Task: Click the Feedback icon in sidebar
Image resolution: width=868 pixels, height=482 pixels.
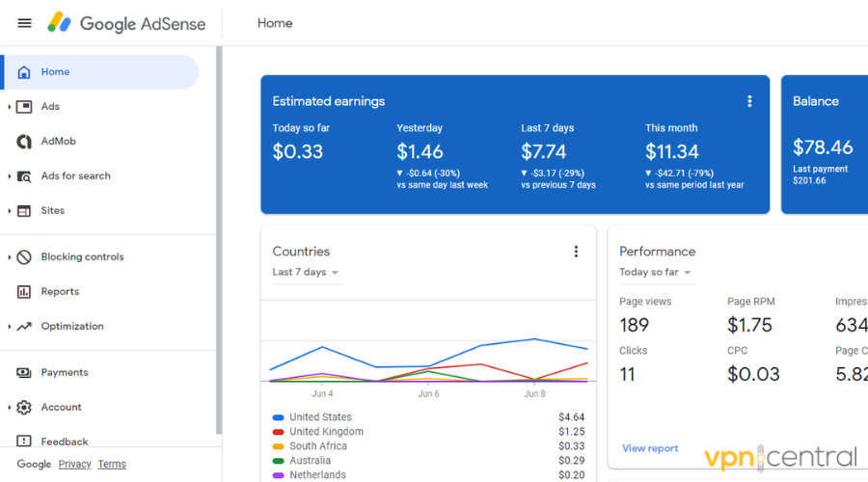Action: (24, 442)
